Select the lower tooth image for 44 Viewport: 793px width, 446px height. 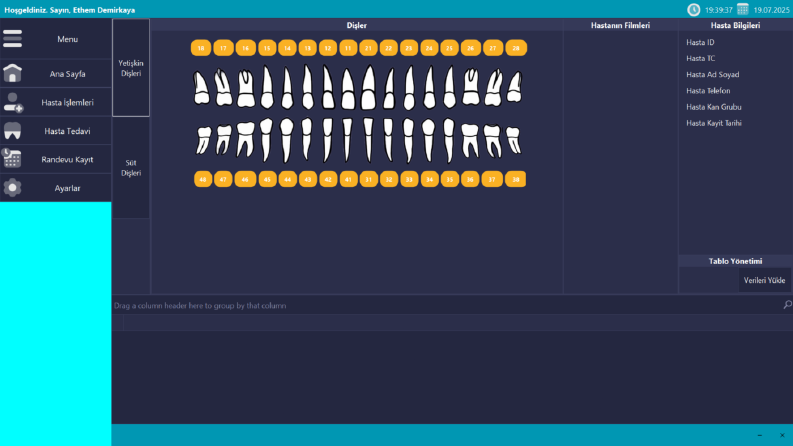point(287,141)
